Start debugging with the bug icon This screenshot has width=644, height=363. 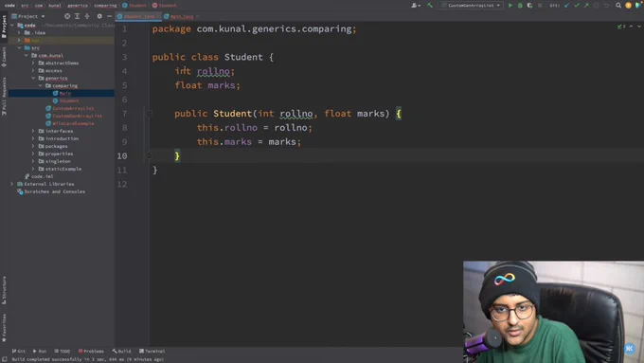(x=520, y=6)
